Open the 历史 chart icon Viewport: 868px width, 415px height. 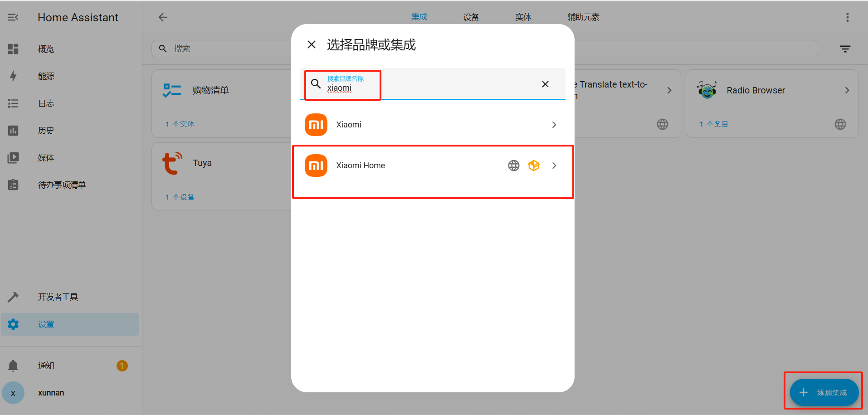[13, 131]
